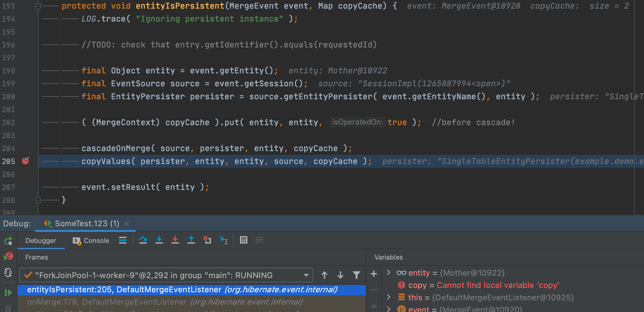Click the Step Over debugger icon
The height and width of the screenshot is (312, 644).
[x=143, y=240]
